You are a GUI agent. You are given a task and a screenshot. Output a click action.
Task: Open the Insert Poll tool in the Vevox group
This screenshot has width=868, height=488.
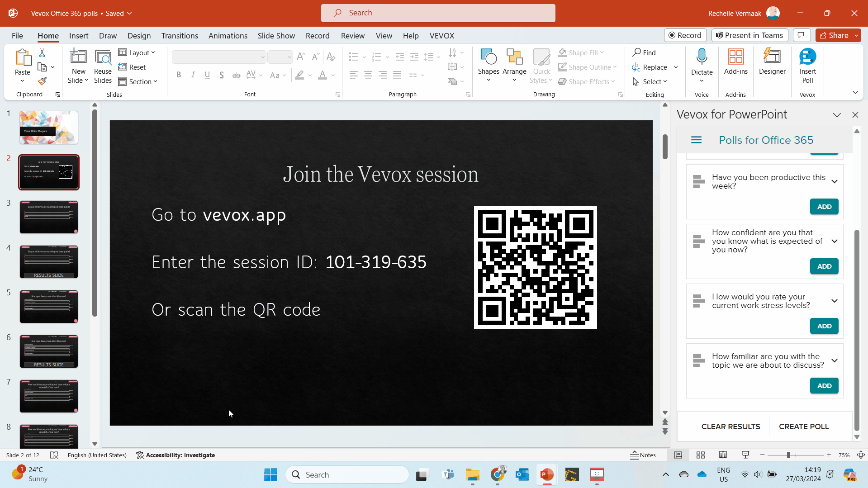808,66
